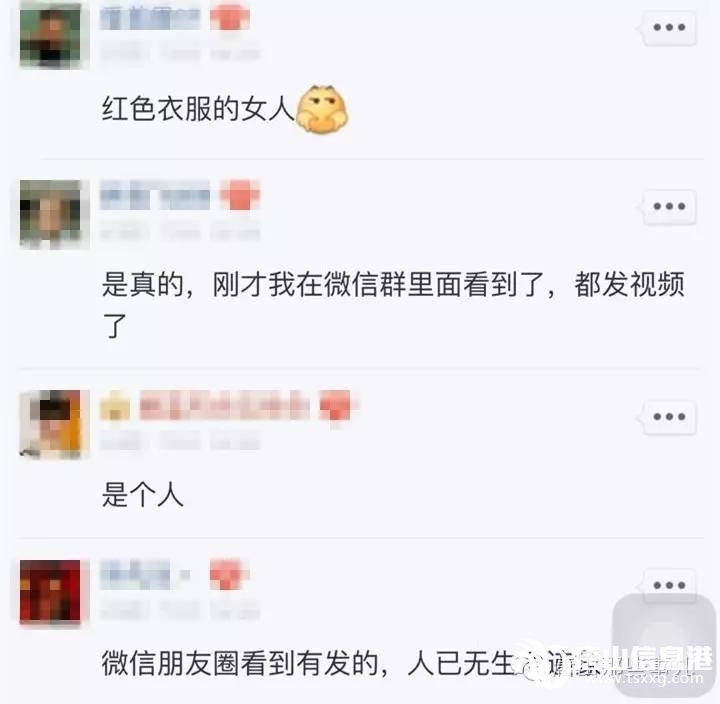Tap the red badge beside the 微信朋友圈 commenter's name
This screenshot has width=720, height=704.
[229, 574]
